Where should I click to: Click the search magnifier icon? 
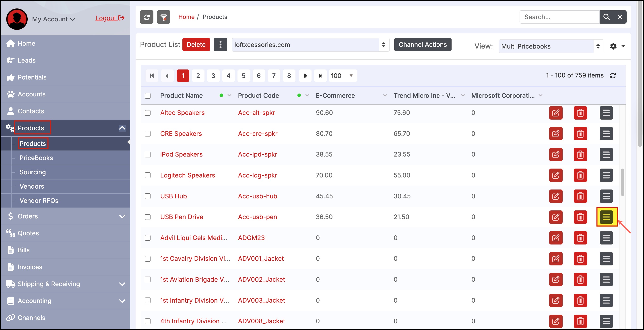[x=606, y=17]
